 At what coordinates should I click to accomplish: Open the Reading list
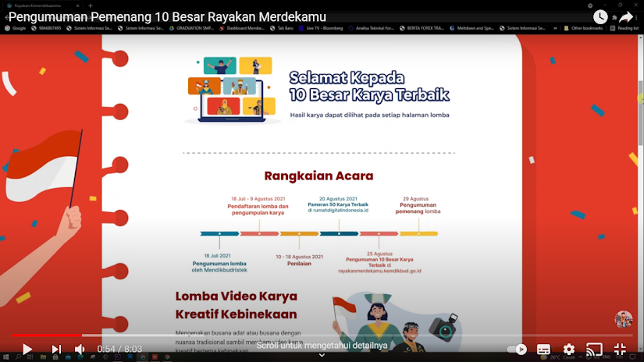coord(624,28)
